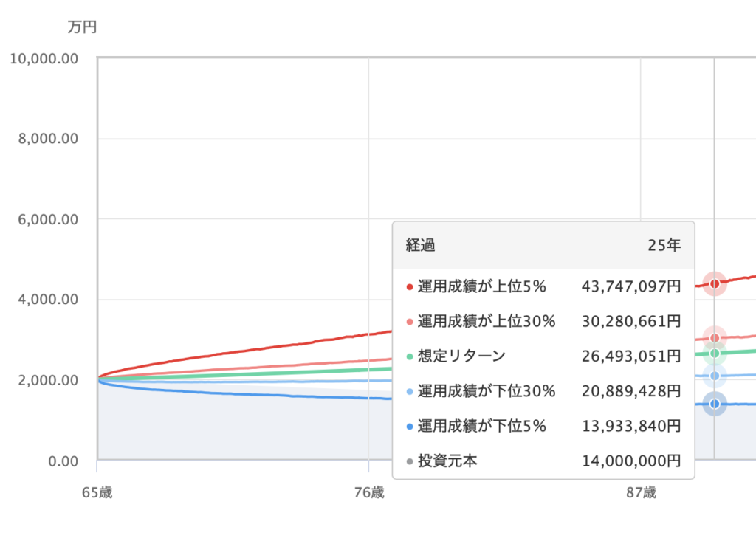This screenshot has width=756, height=541.
Task: Click the 65歳 x-axis label
Action: click(97, 492)
